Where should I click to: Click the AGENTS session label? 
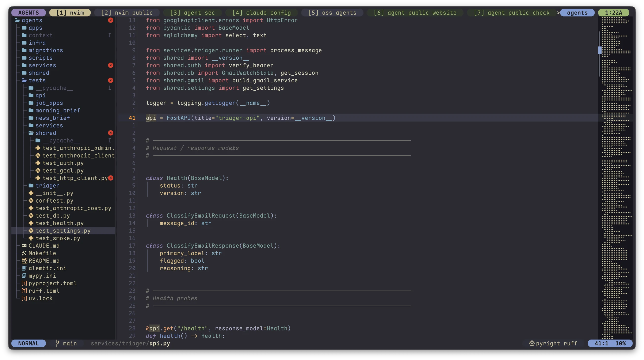[x=29, y=13]
